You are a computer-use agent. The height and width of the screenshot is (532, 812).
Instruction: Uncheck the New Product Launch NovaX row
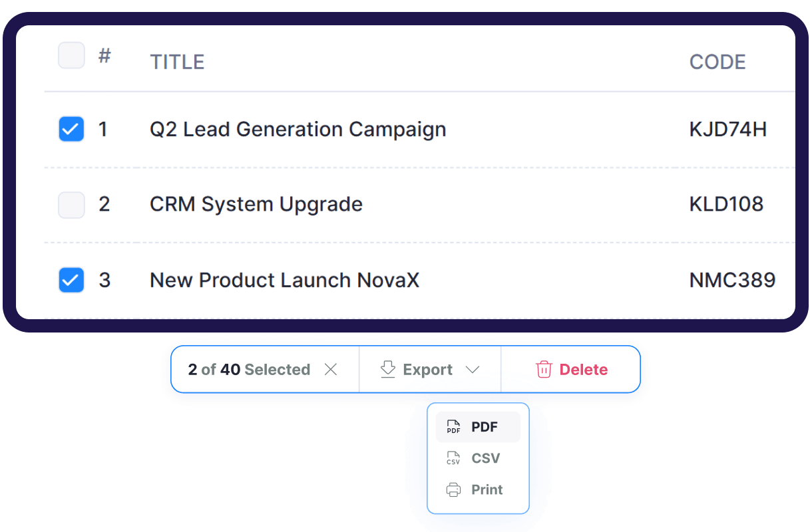(x=71, y=280)
